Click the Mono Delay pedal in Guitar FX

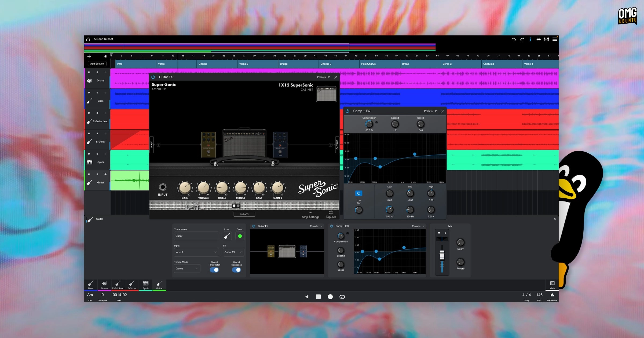click(280, 145)
